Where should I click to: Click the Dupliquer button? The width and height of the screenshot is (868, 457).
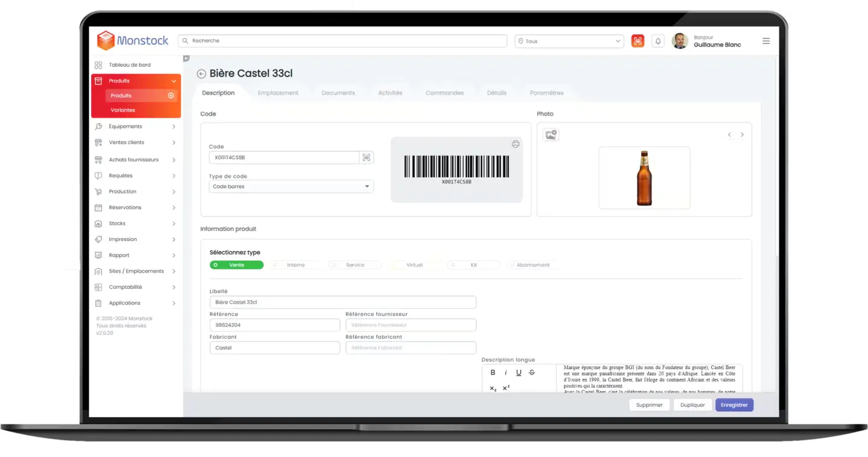693,405
